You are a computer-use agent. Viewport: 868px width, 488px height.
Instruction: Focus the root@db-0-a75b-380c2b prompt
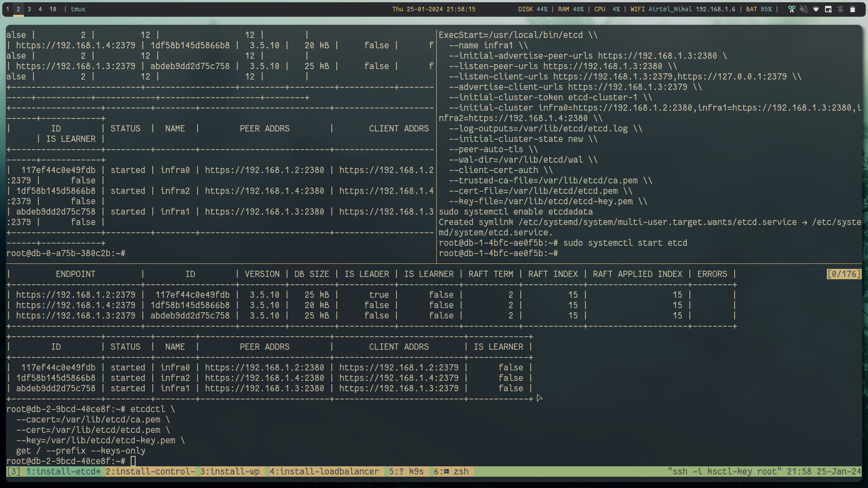66,253
